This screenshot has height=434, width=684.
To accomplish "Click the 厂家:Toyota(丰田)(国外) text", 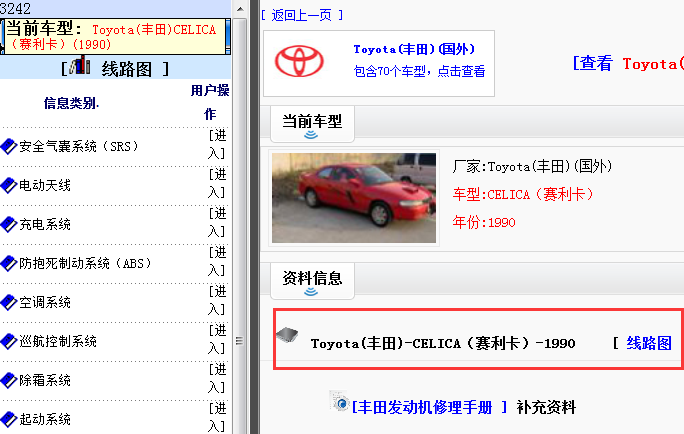I will (533, 166).
